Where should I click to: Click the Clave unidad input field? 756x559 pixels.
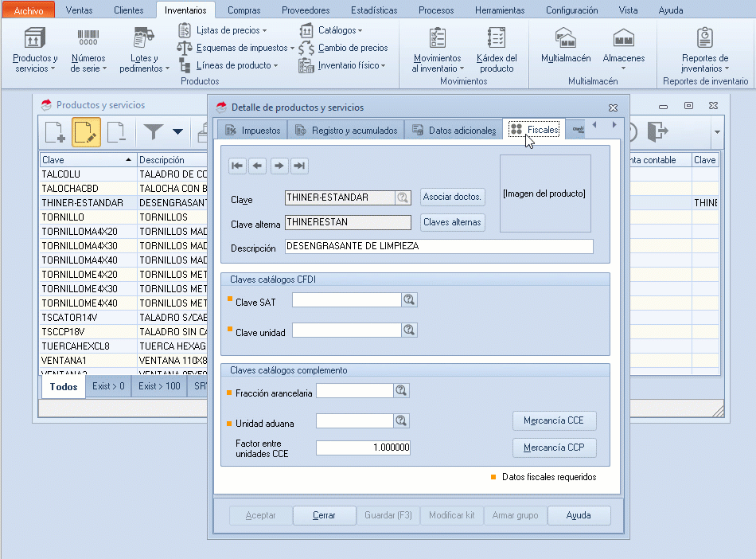tap(348, 330)
